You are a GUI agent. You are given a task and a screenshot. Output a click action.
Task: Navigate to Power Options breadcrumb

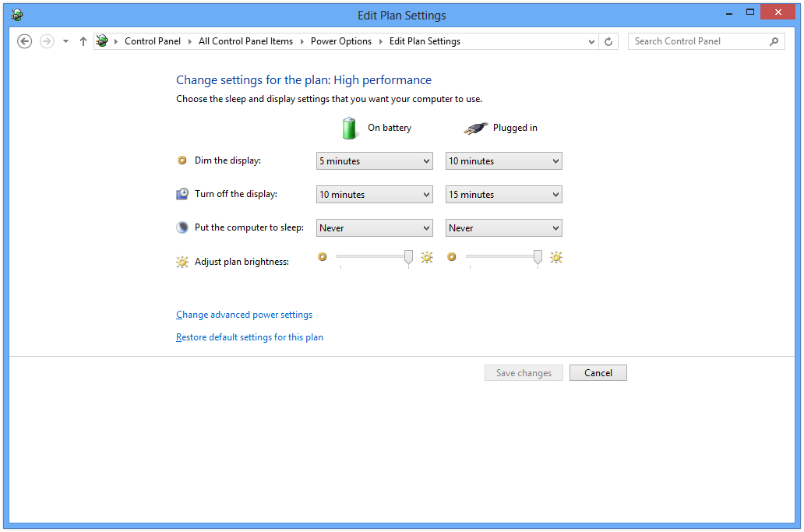pyautogui.click(x=341, y=41)
